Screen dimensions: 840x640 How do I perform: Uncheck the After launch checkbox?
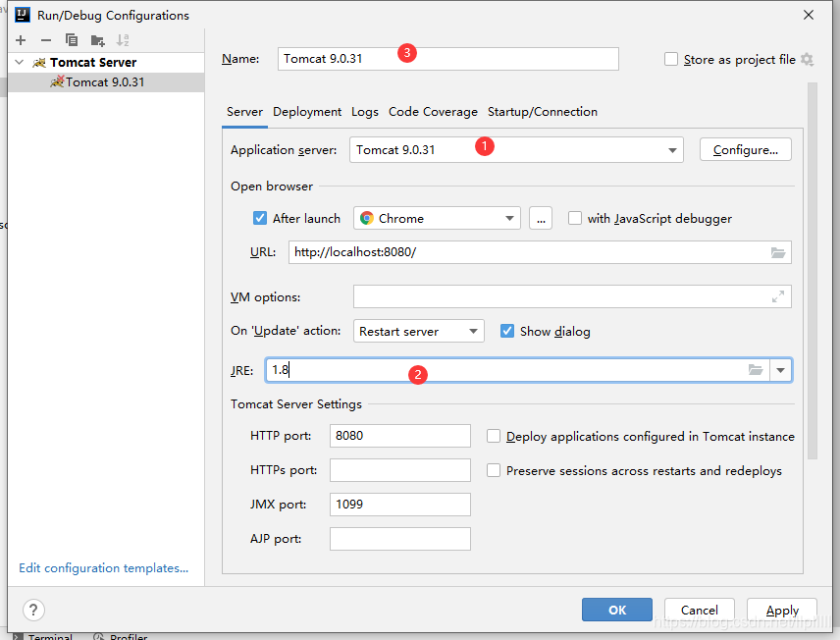tap(260, 218)
